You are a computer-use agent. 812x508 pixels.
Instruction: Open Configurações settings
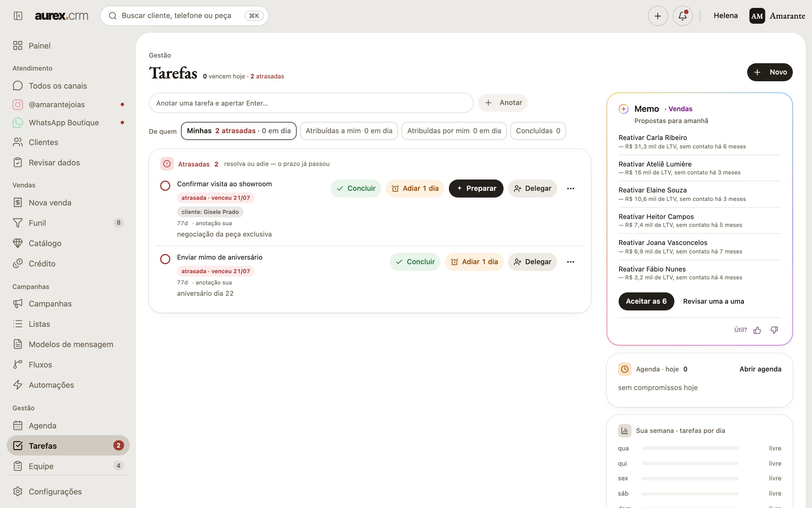pos(68,492)
